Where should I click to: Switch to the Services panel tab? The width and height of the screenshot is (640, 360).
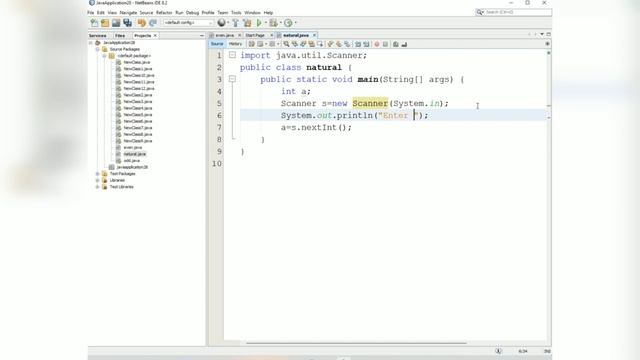click(x=98, y=36)
